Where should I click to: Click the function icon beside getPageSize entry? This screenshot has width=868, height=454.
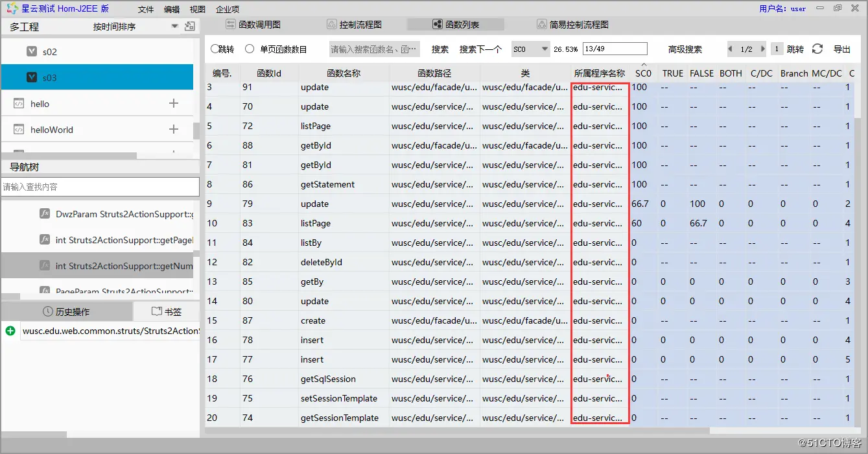(x=45, y=239)
